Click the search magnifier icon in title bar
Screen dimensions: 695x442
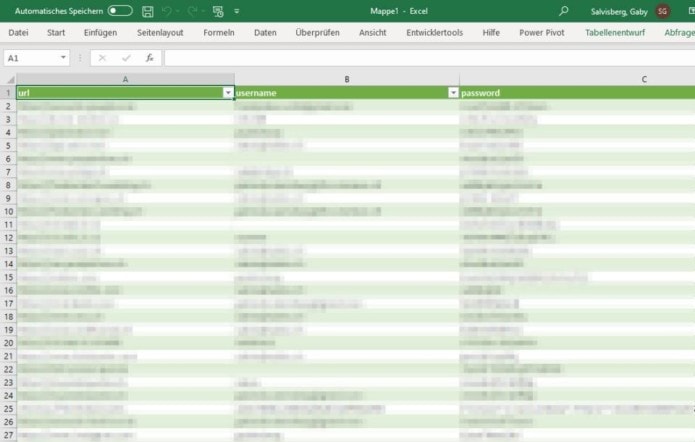click(x=564, y=11)
